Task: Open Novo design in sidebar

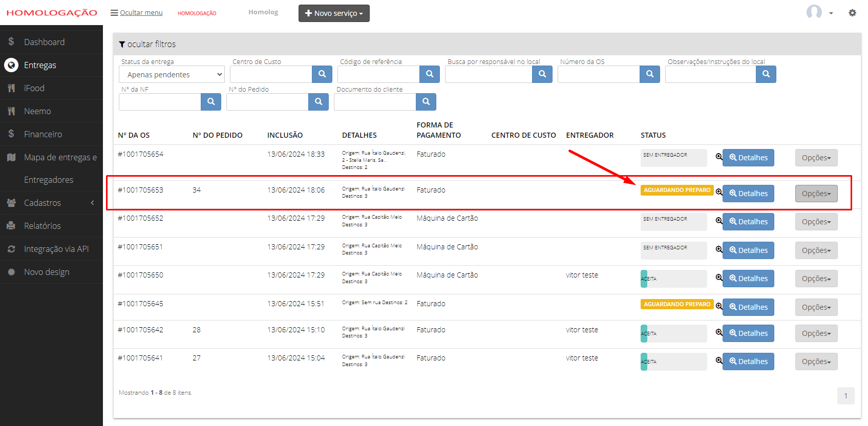Action: (x=51, y=272)
